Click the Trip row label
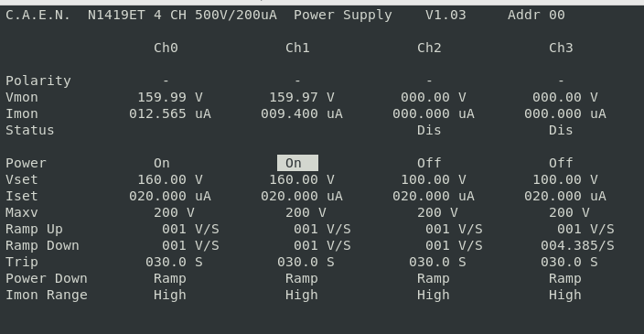644x334 pixels. pyautogui.click(x=22, y=263)
